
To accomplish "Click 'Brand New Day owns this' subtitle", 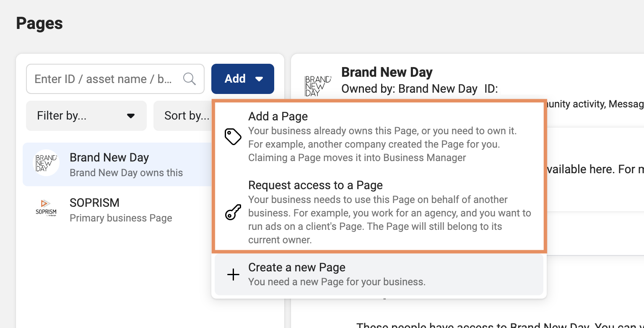I will coord(126,173).
